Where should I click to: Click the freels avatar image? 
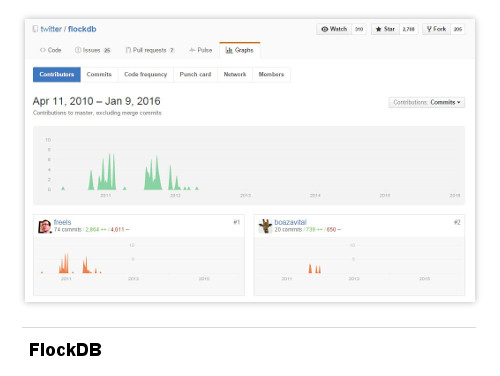pos(45,226)
